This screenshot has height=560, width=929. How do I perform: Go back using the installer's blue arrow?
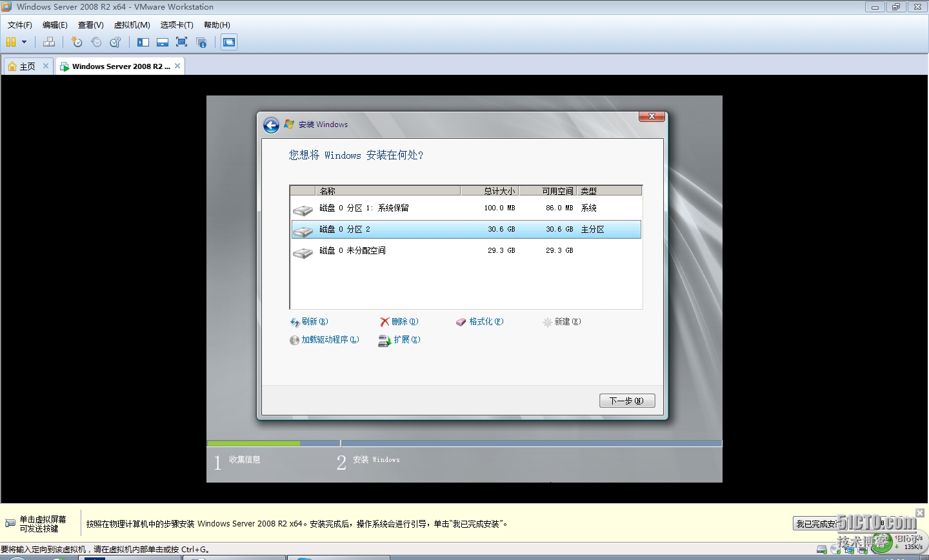(272, 125)
